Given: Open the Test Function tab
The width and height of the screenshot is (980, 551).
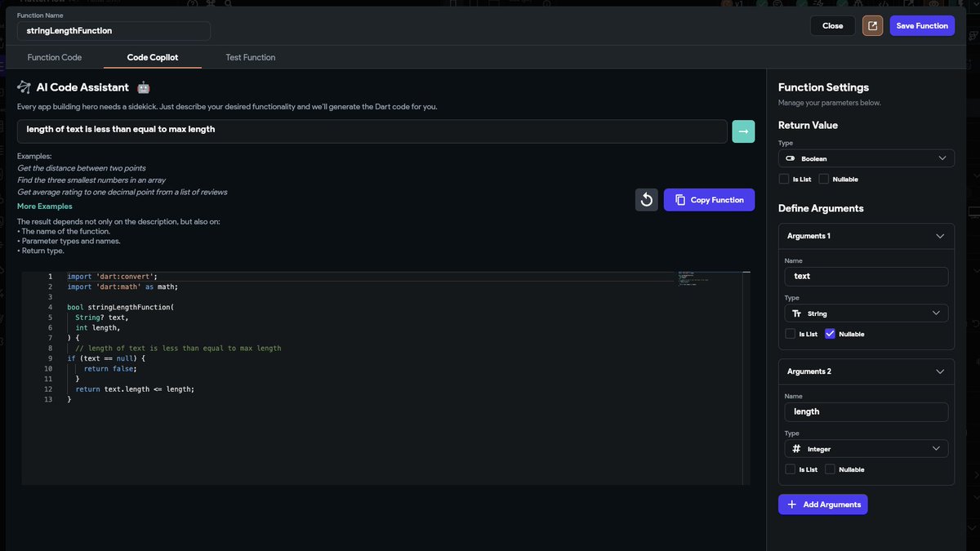Looking at the screenshot, I should tap(251, 57).
